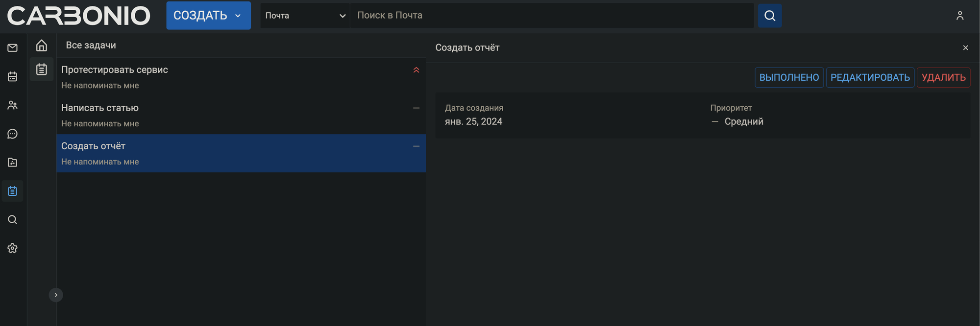Open the Settings gear icon
980x326 pixels.
pos(13,248)
